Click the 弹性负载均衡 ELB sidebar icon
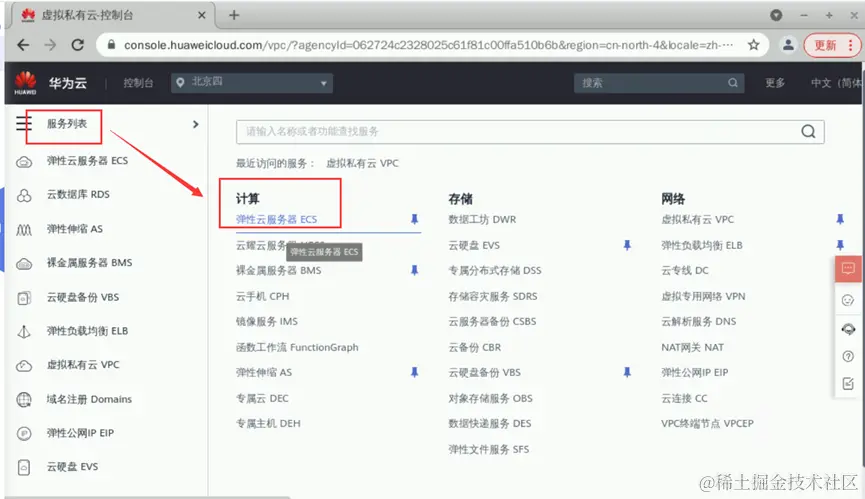Viewport: 865px width, 499px height. point(24,331)
